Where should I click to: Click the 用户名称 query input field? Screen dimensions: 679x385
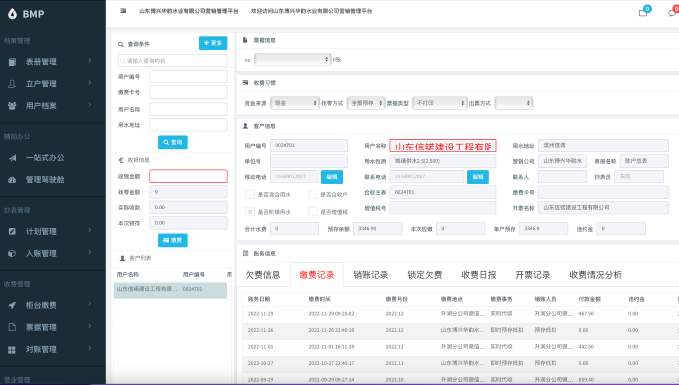(188, 109)
